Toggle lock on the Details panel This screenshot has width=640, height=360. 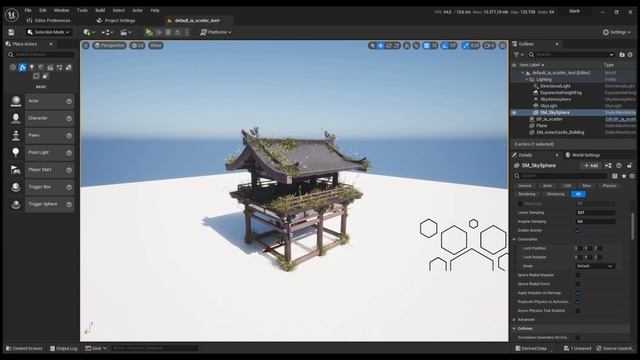coord(629,165)
